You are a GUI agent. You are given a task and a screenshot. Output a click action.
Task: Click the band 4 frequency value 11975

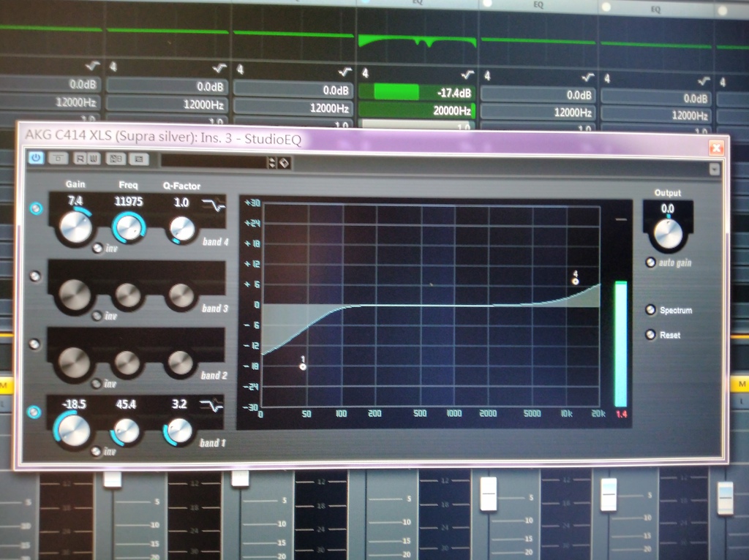pyautogui.click(x=129, y=202)
